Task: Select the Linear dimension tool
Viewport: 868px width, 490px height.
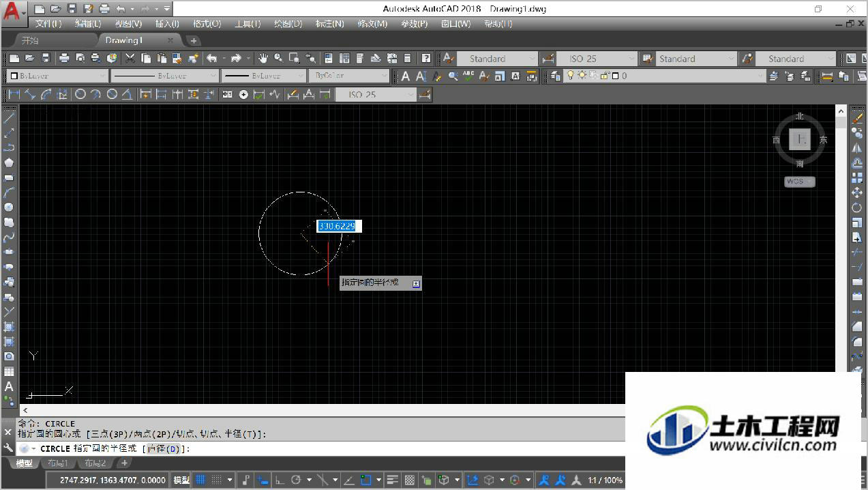Action: [14, 94]
